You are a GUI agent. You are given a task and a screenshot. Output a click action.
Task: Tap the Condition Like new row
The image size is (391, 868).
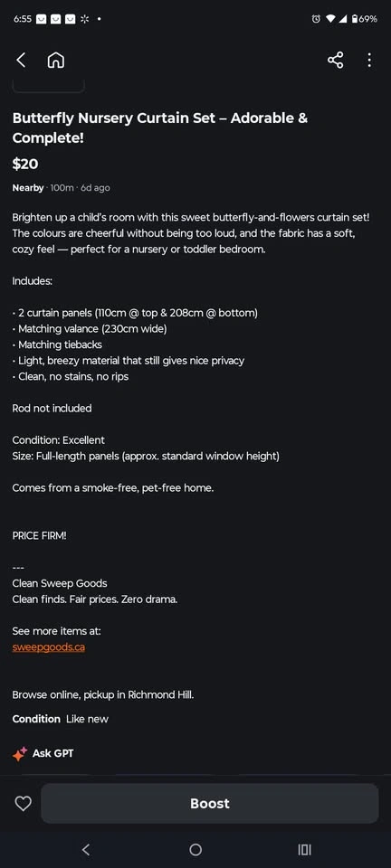point(61,719)
